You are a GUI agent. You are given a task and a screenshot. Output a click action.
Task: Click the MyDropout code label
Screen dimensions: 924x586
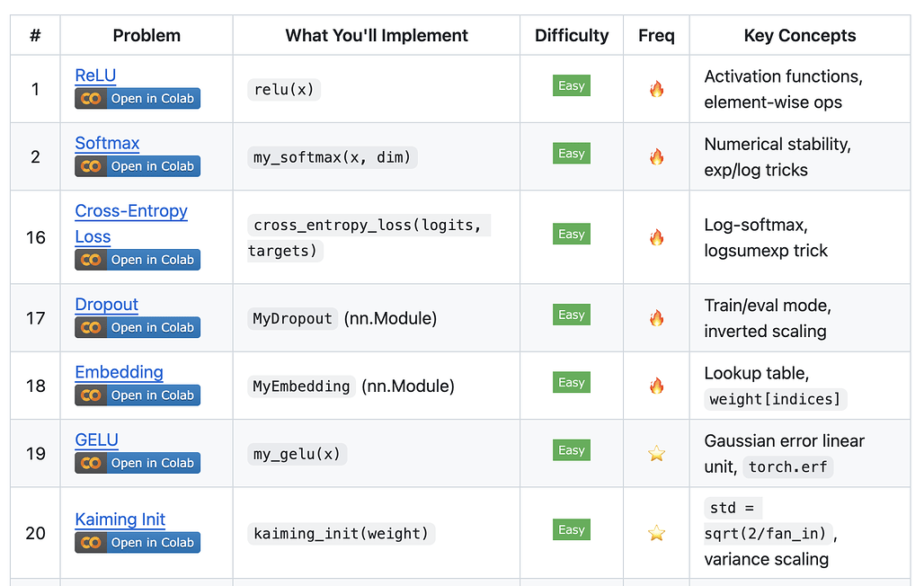[x=292, y=319]
